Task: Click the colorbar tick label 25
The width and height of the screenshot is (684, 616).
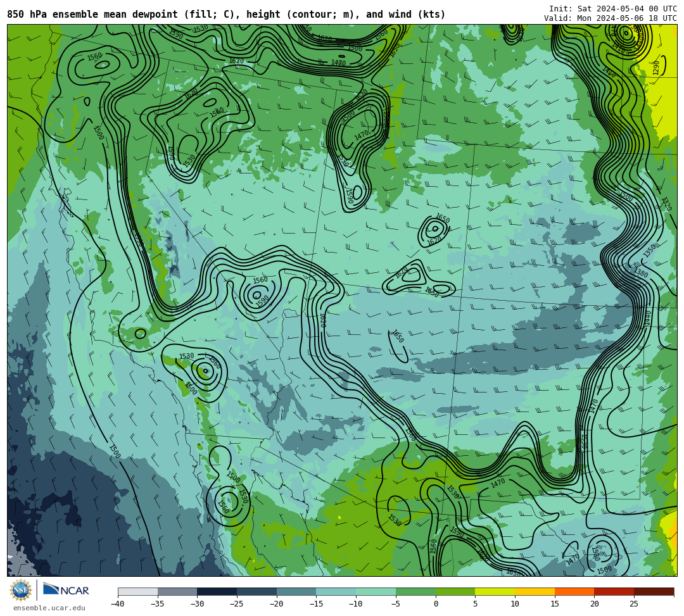Action: tap(634, 604)
